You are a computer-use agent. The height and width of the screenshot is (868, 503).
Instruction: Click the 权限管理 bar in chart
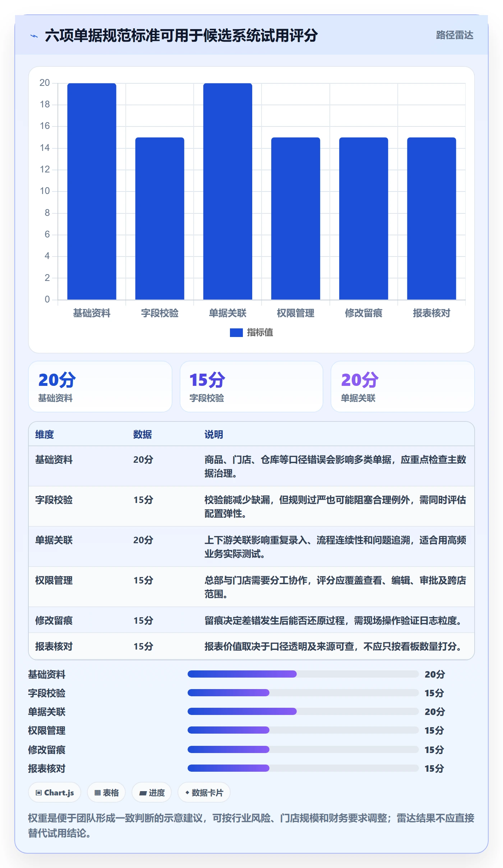[x=295, y=218]
